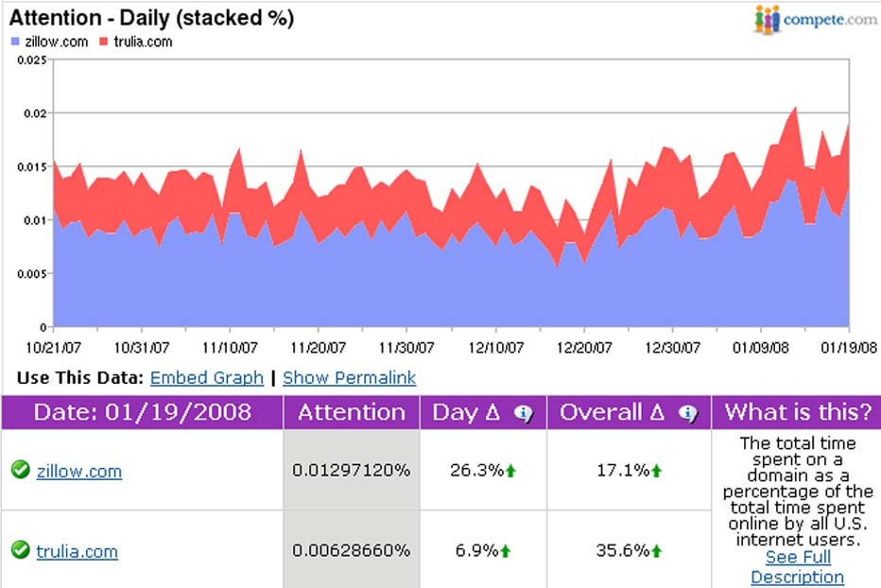Click the 0.015 y-axis label
The width and height of the screenshot is (881, 588).
coord(31,167)
